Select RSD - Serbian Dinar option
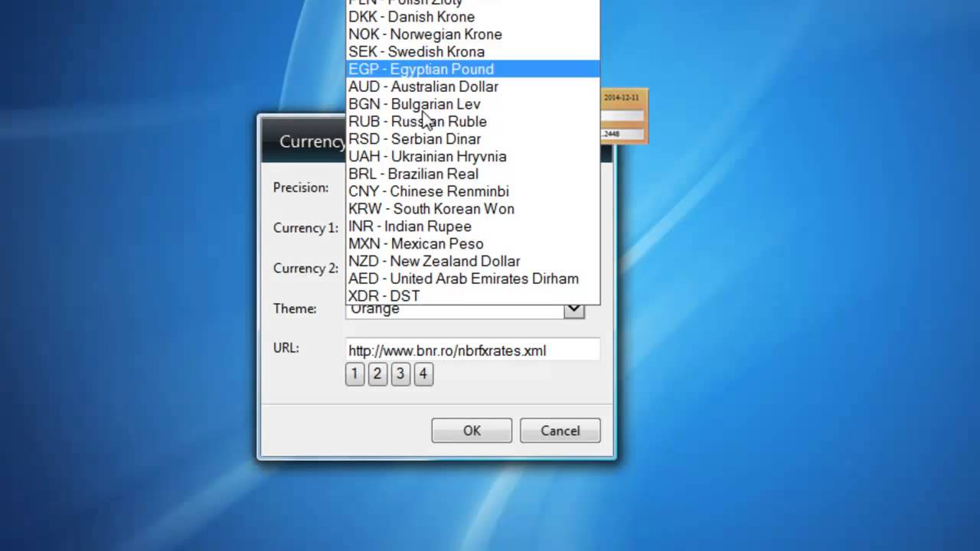Screen dimensions: 980x551 (x=472, y=139)
